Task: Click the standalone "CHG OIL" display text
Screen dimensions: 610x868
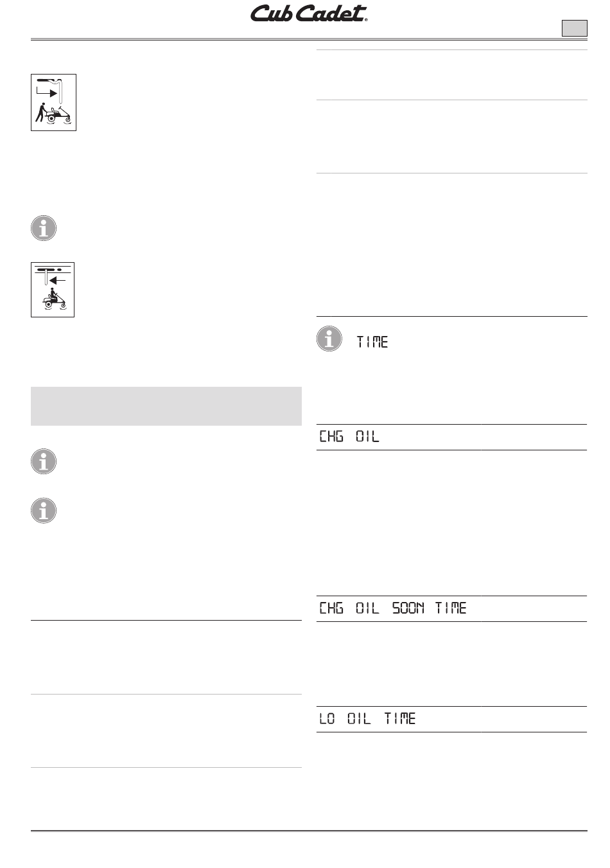Action: pos(349,437)
